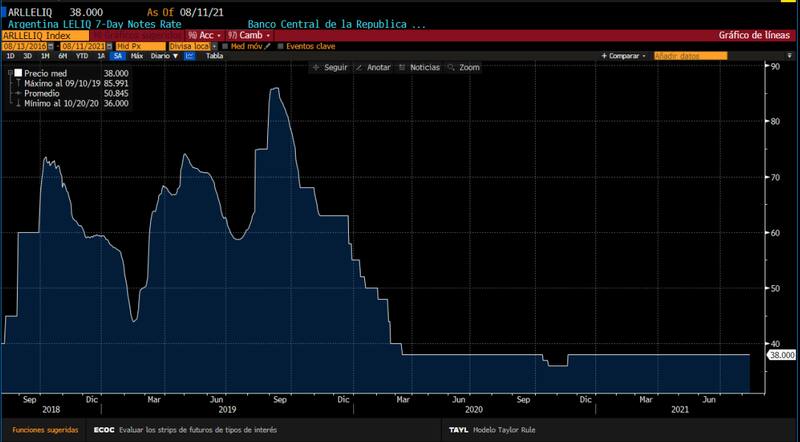Image resolution: width=800 pixels, height=442 pixels.
Task: Toggle the Eventos clave checkbox
Action: point(281,46)
